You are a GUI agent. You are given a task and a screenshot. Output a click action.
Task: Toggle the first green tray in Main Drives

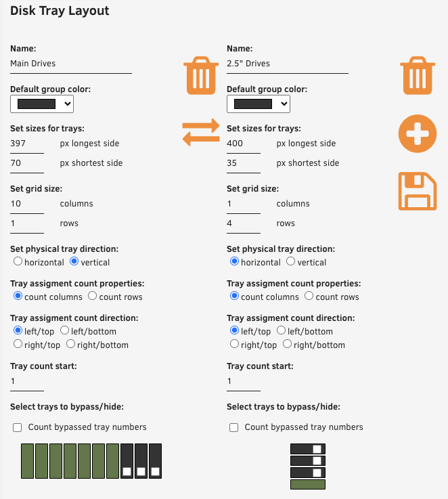pos(27,461)
